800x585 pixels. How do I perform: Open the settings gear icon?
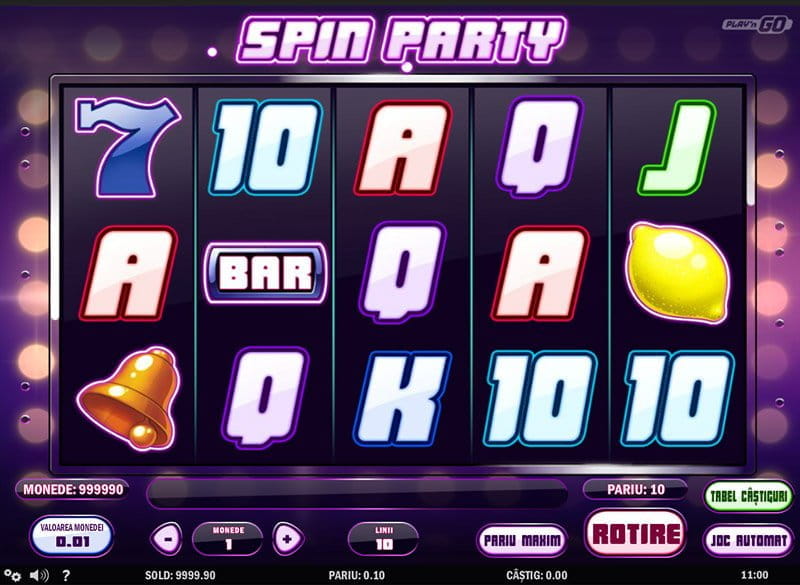12,575
